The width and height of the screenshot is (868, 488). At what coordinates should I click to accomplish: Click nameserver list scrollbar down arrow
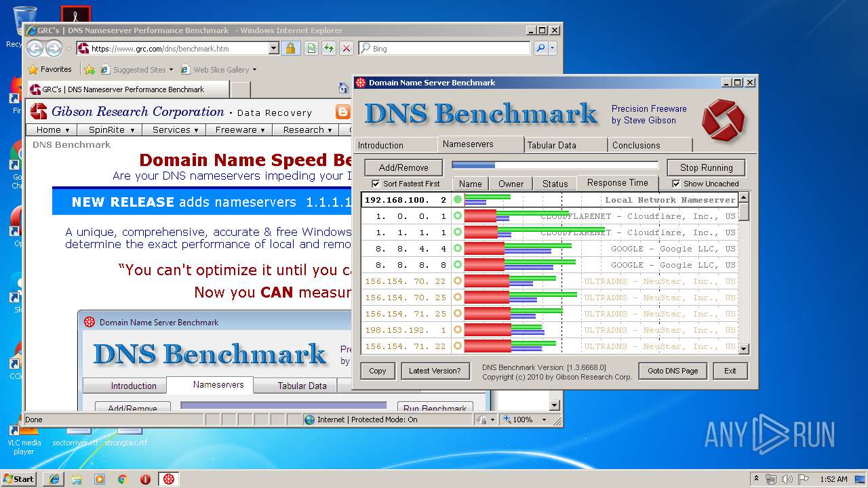(743, 348)
